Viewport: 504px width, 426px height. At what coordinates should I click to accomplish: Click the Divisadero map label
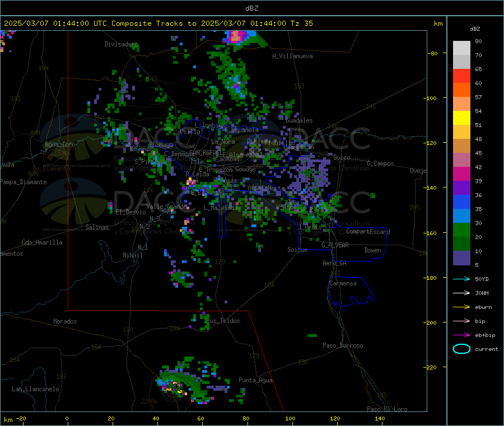121,44
